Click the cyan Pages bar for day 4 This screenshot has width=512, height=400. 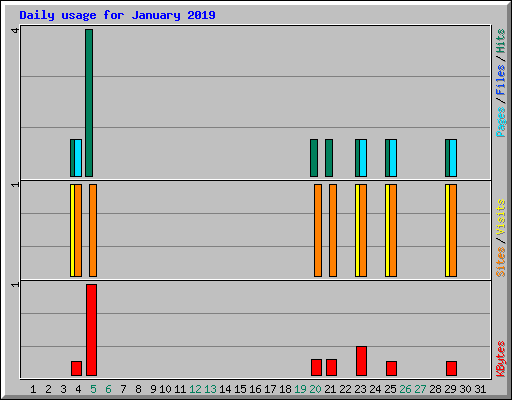pyautogui.click(x=78, y=158)
